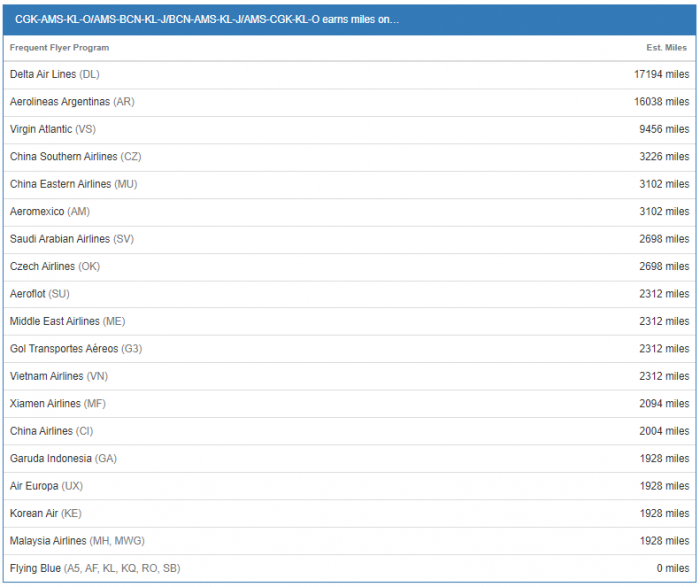Click China Eastern's 3102 miles value

point(664,184)
